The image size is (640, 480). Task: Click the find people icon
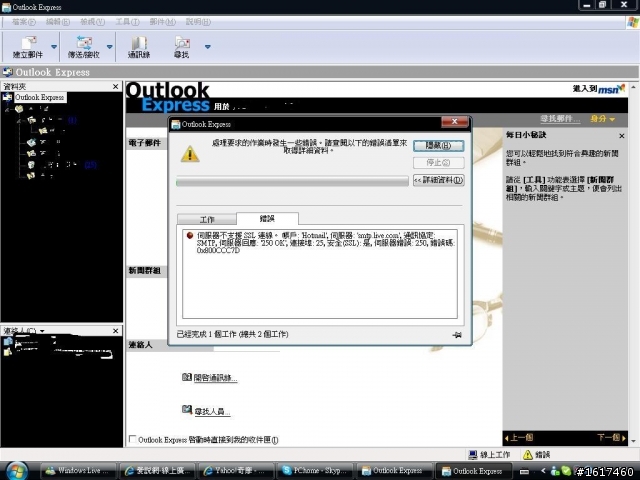[187, 409]
